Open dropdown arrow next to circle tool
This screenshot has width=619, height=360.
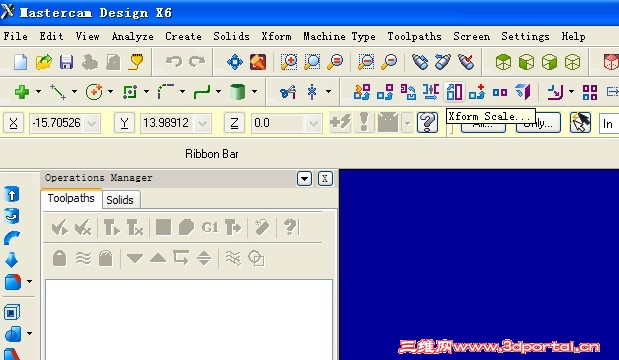pos(110,92)
